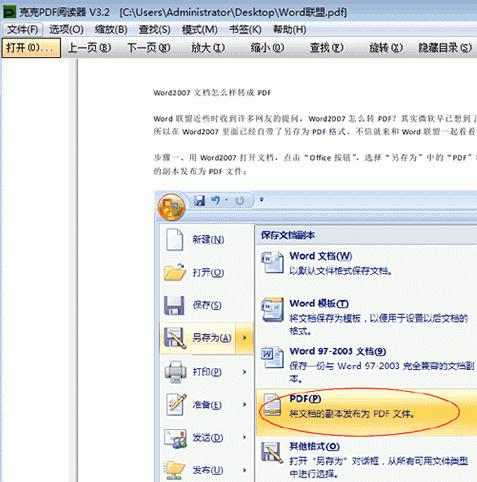Select 新建(N) in Office menu
This screenshot has height=482, width=477.
pos(207,239)
